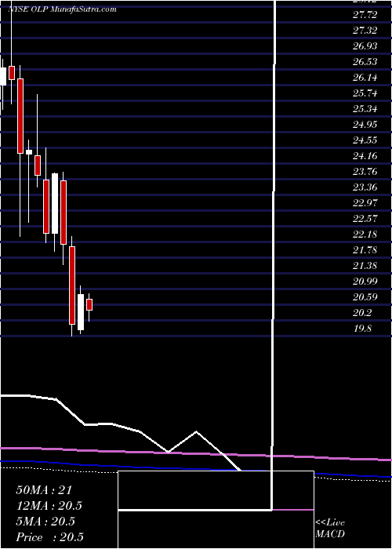Click the 5MA : 20.5 reading
The width and height of the screenshot is (392, 549).
45,522
